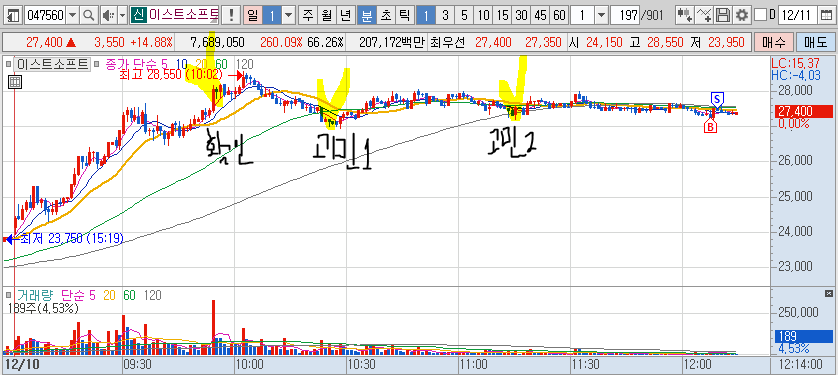Image resolution: width=838 pixels, height=375 pixels.
Task: Click the custom interval field showing 1
Action: (x=582, y=15)
